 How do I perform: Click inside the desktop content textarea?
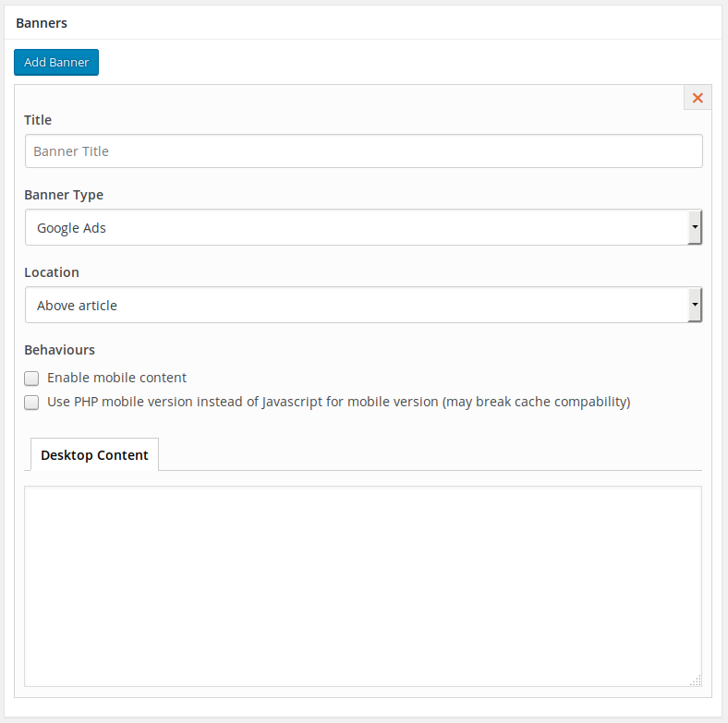click(x=363, y=586)
